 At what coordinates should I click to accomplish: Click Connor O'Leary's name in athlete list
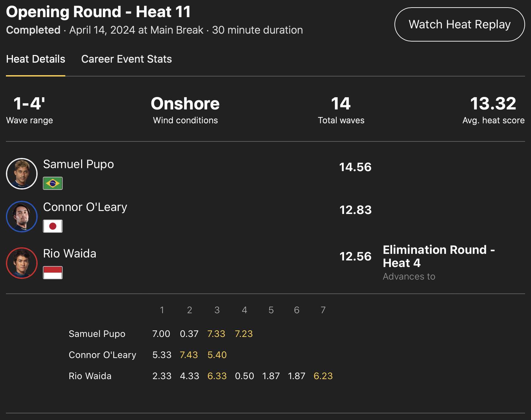click(x=85, y=207)
